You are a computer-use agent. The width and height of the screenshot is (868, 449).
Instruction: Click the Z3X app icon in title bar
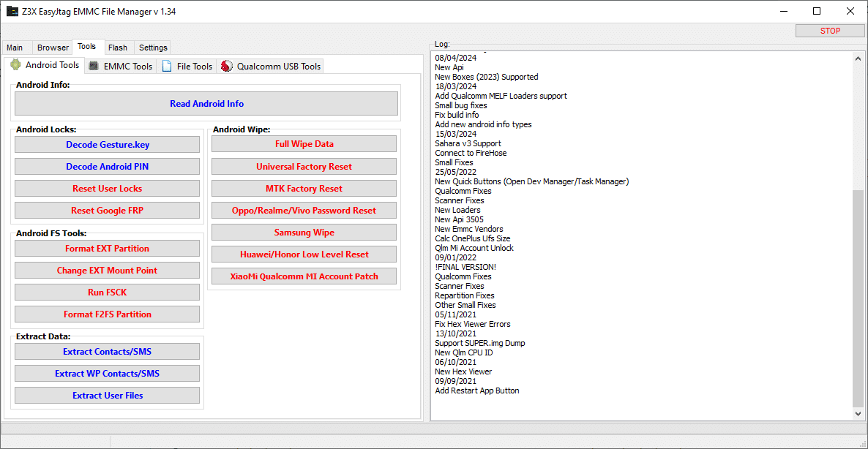click(x=12, y=12)
